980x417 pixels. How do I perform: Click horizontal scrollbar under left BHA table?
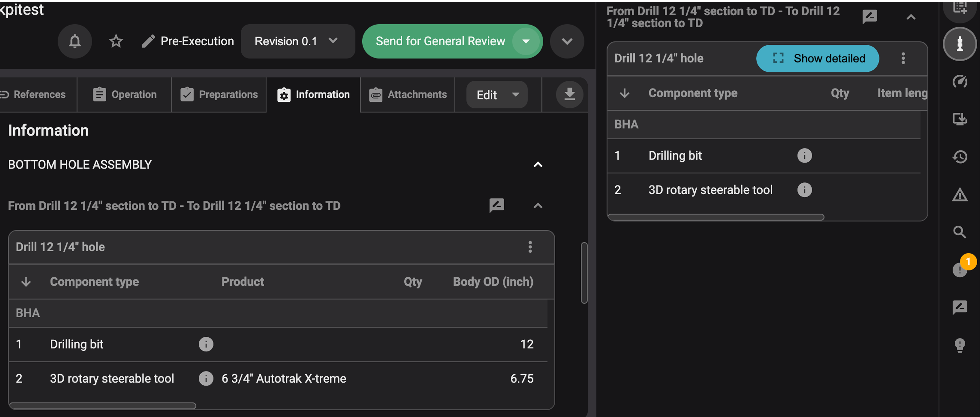click(x=103, y=406)
